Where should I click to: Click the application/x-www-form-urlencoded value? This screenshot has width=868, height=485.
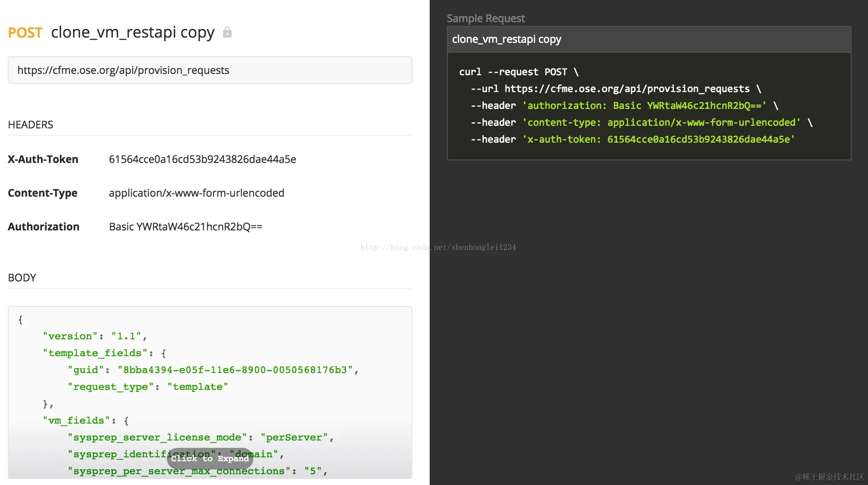click(196, 193)
